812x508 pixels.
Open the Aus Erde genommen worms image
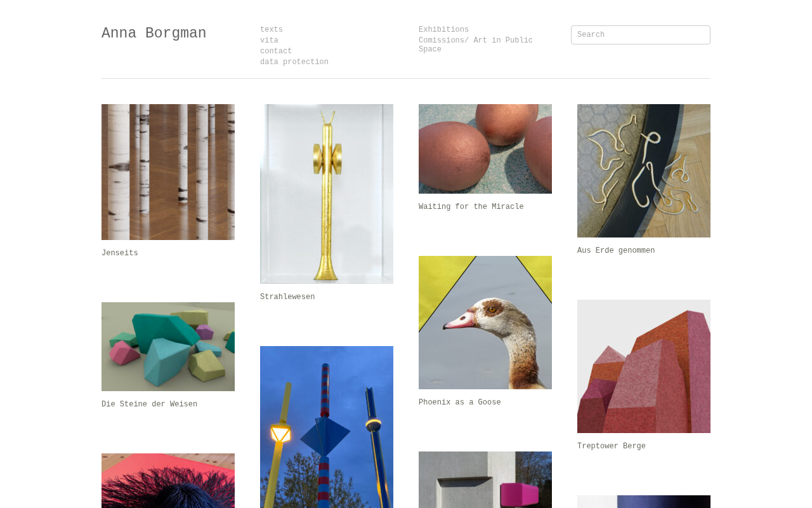pyautogui.click(x=644, y=171)
